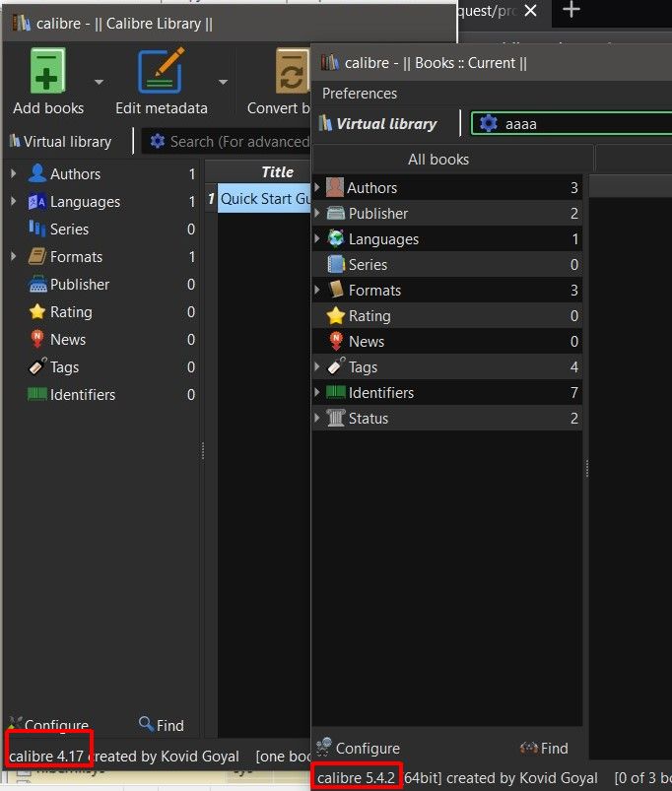This screenshot has height=791, width=672.
Task: Click Publisher icon in Books Current window
Action: pyautogui.click(x=335, y=214)
